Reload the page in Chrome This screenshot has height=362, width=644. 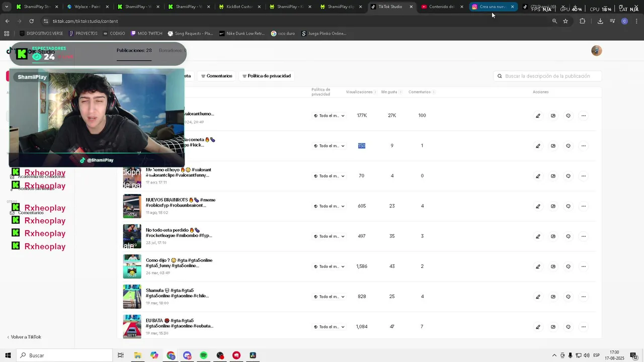[x=31, y=21]
